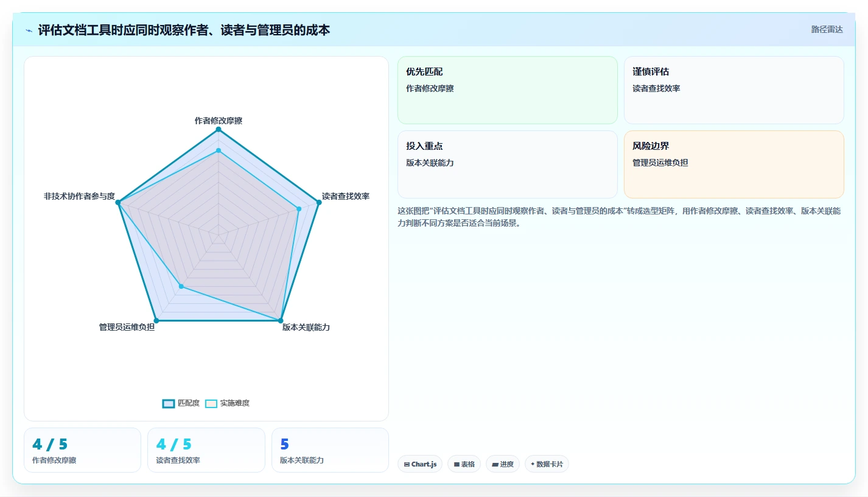Click the 数据卡片 tag chip
Screen dimensions: 868x497
pos(547,464)
